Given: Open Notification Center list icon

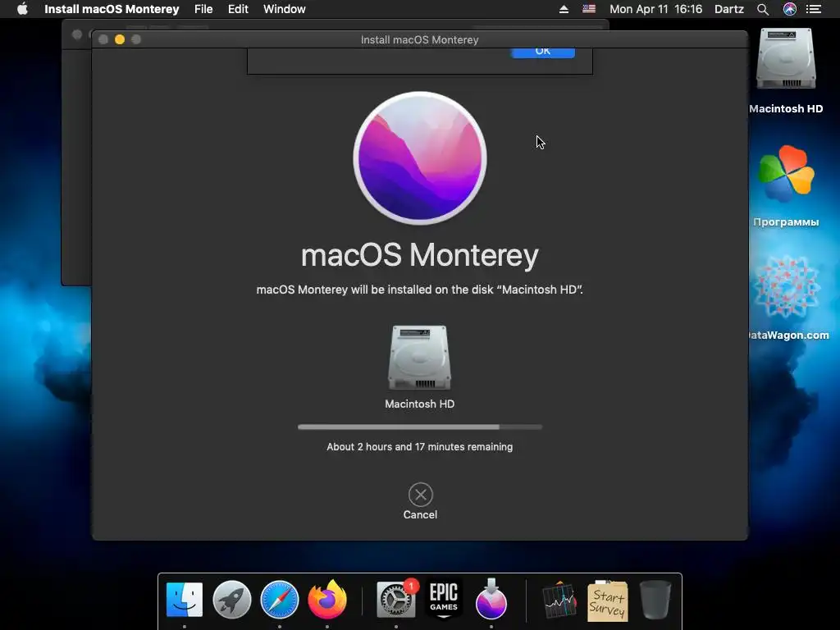Looking at the screenshot, I should pos(813,9).
